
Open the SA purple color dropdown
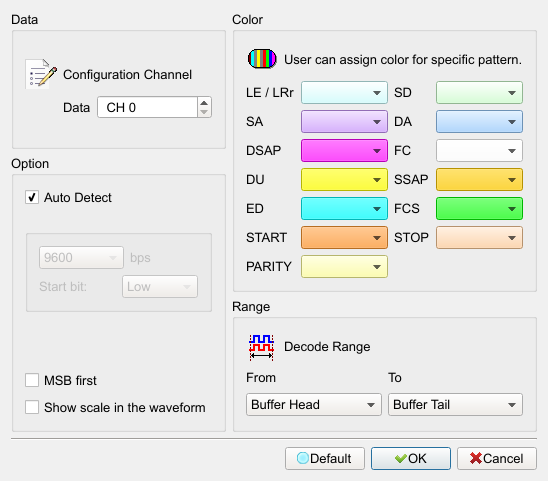coord(344,122)
